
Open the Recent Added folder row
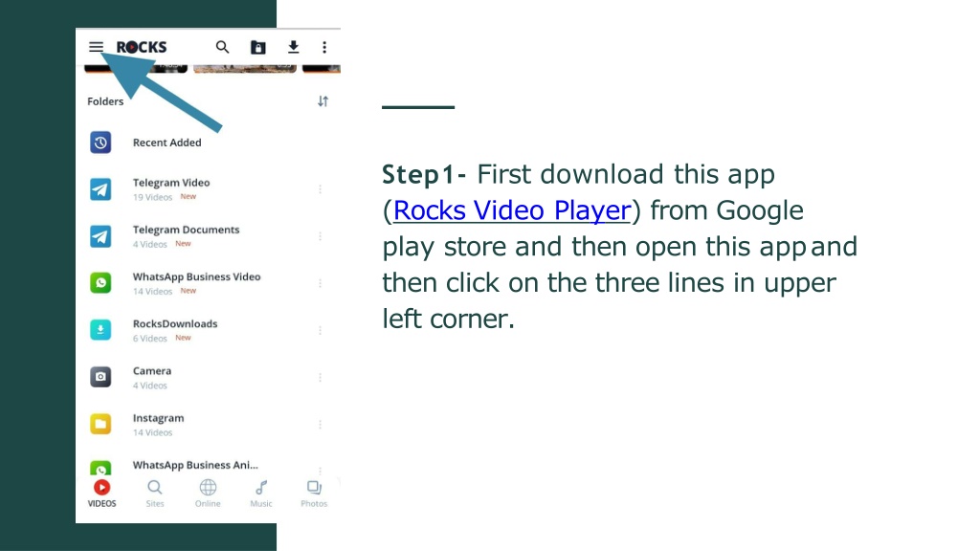208,143
